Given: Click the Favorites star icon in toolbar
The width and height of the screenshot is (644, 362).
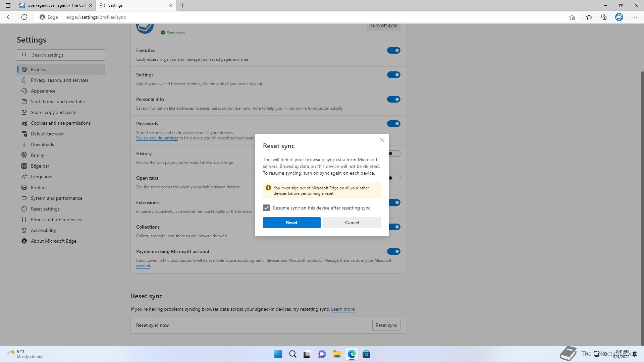Looking at the screenshot, I should pyautogui.click(x=589, y=17).
